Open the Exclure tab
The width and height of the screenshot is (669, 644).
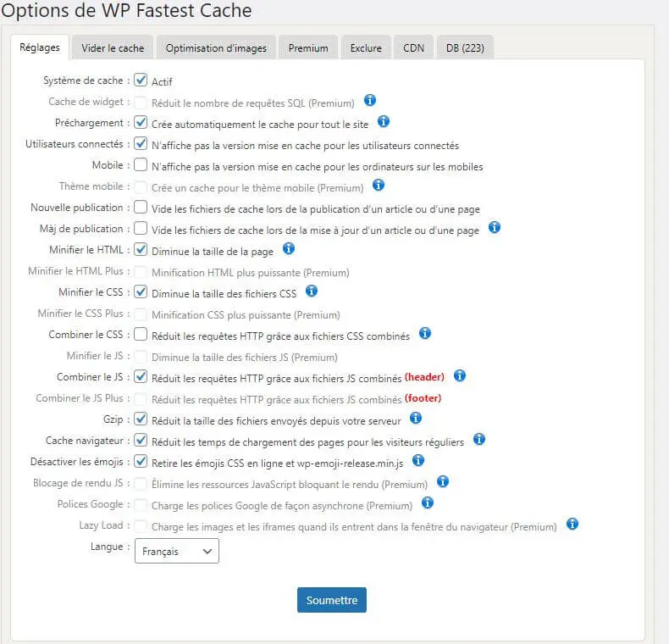coord(366,47)
